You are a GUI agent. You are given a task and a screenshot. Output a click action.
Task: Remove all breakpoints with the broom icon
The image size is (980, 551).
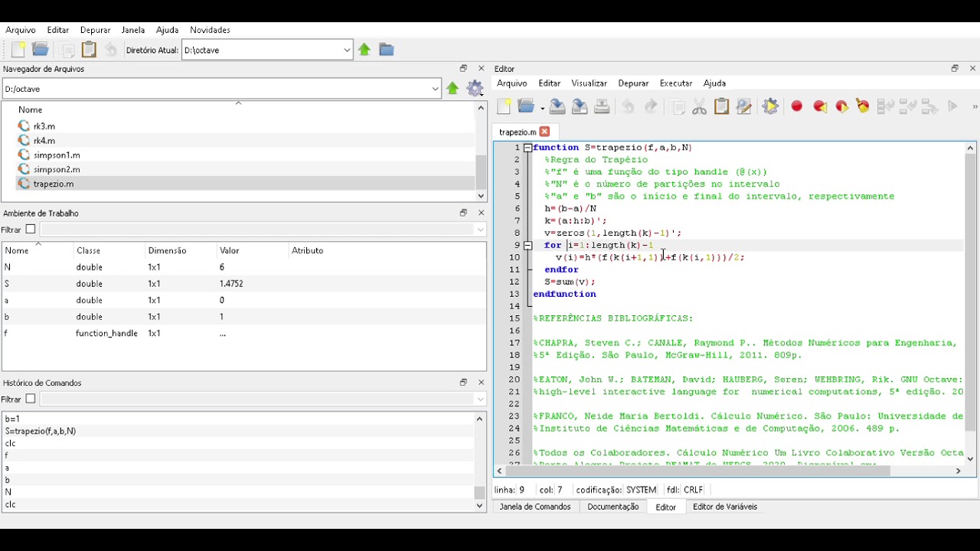tap(863, 106)
